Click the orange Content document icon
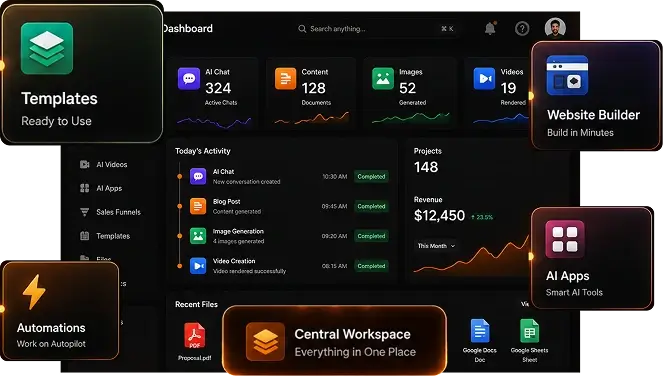This screenshot has width=663, height=376. point(285,79)
